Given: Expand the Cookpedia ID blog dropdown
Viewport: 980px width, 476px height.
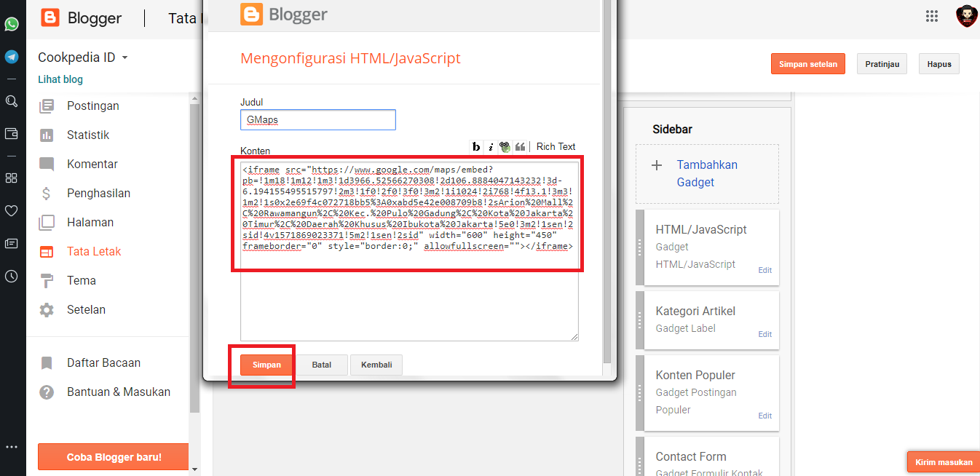Looking at the screenshot, I should 125,57.
